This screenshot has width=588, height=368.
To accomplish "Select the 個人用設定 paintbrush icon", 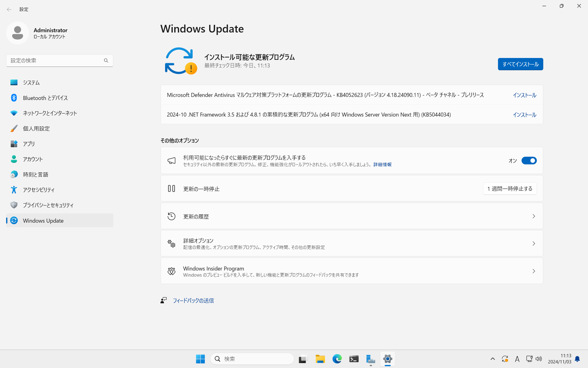I will point(14,128).
